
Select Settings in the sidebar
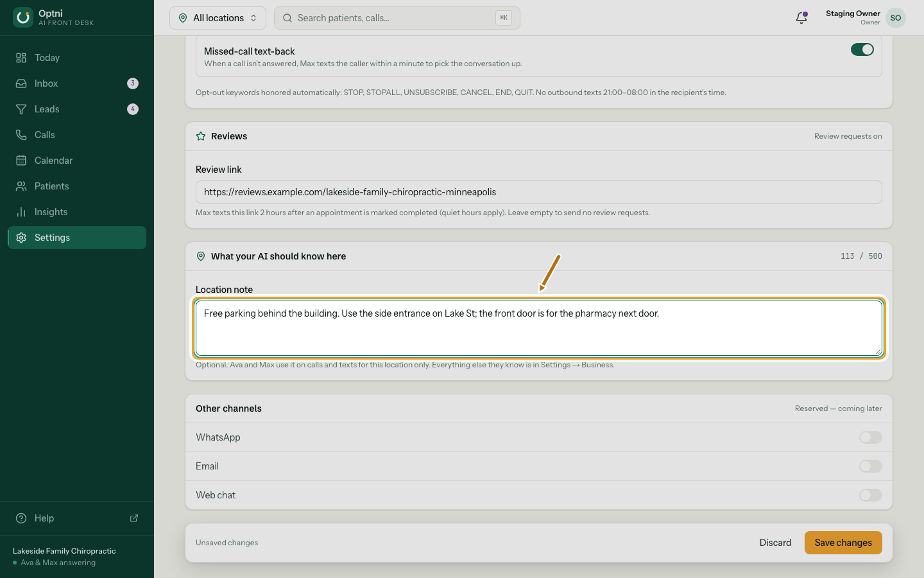pyautogui.click(x=77, y=238)
